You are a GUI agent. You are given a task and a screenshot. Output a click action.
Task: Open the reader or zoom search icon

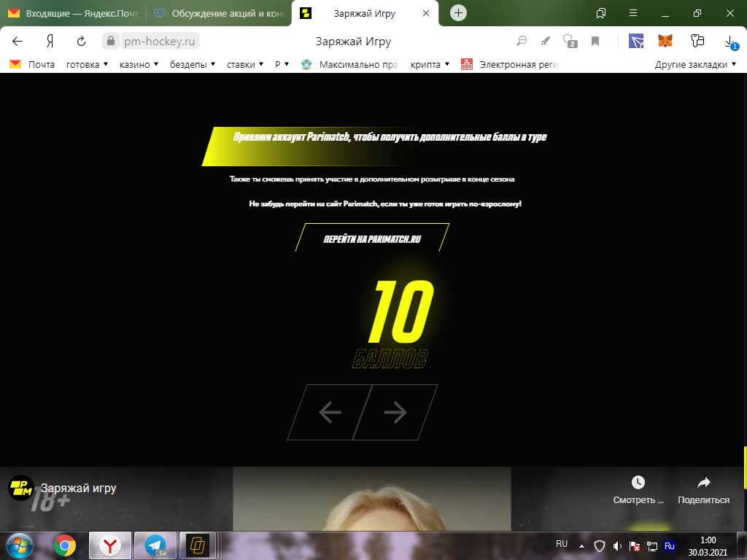(x=522, y=41)
